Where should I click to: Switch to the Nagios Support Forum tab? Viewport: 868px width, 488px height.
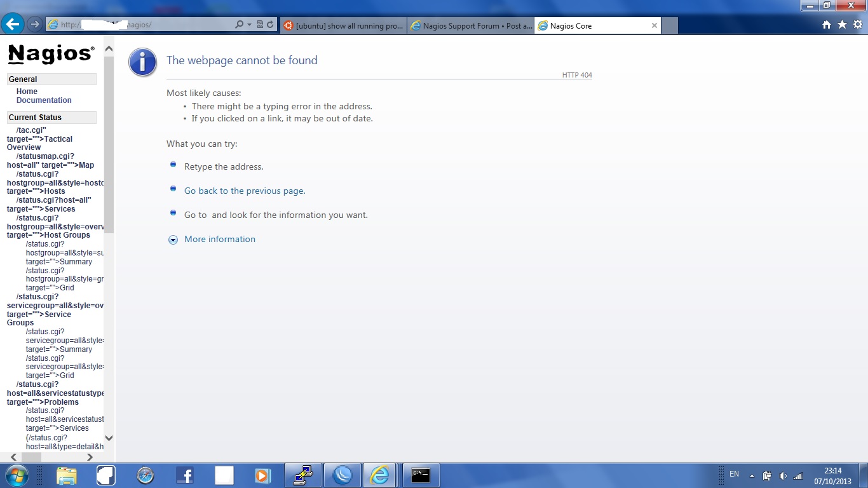pyautogui.click(x=470, y=26)
